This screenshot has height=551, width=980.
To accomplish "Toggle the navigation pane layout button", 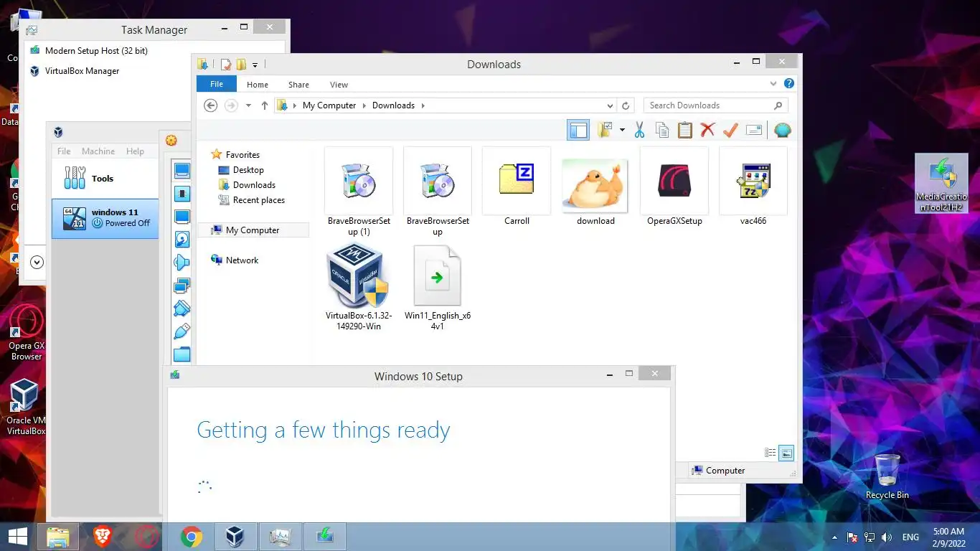I will point(578,130).
